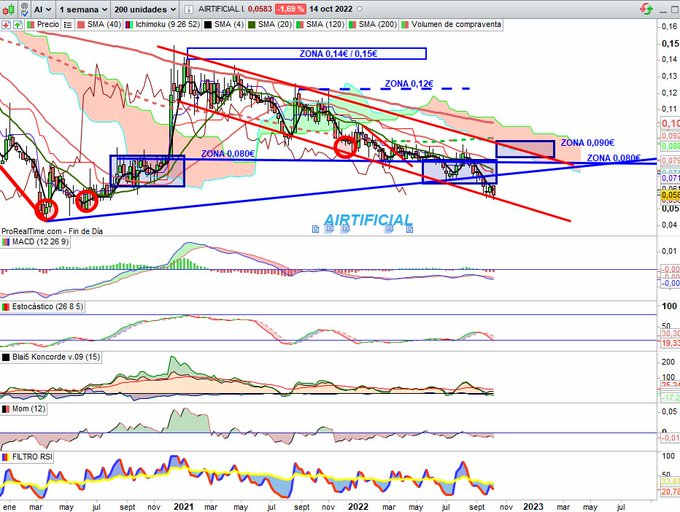Open the list settings icon after Precio
680x512 pixels.
pyautogui.click(x=68, y=25)
